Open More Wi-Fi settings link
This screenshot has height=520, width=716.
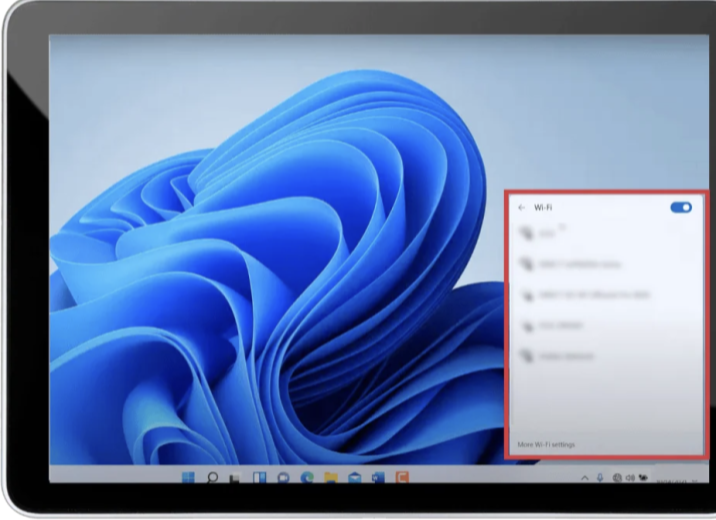point(546,444)
